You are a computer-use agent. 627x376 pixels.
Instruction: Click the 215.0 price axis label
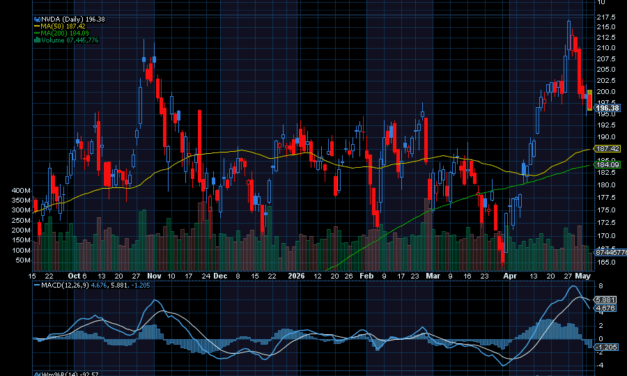click(606, 27)
